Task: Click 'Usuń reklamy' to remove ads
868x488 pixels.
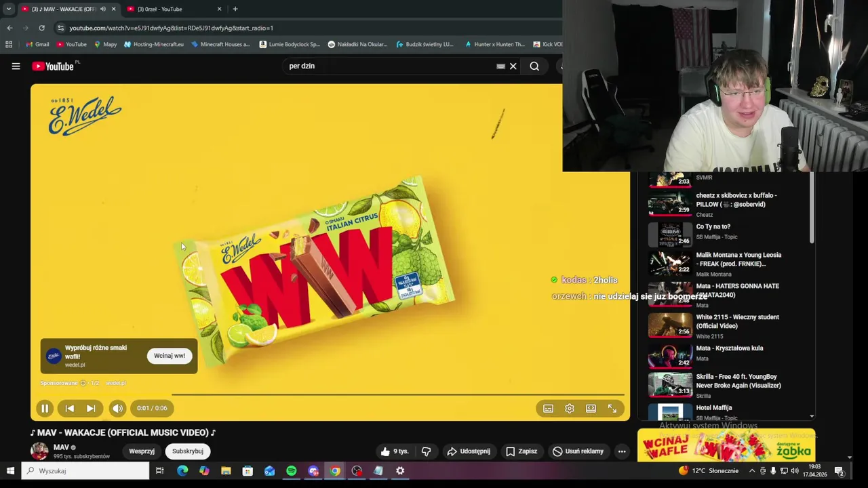Action: tap(578, 451)
